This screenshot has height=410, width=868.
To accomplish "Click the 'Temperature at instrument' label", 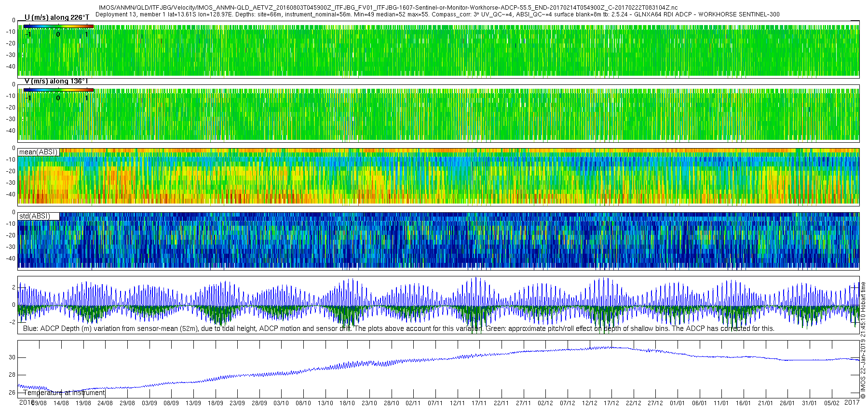I will [64, 393].
